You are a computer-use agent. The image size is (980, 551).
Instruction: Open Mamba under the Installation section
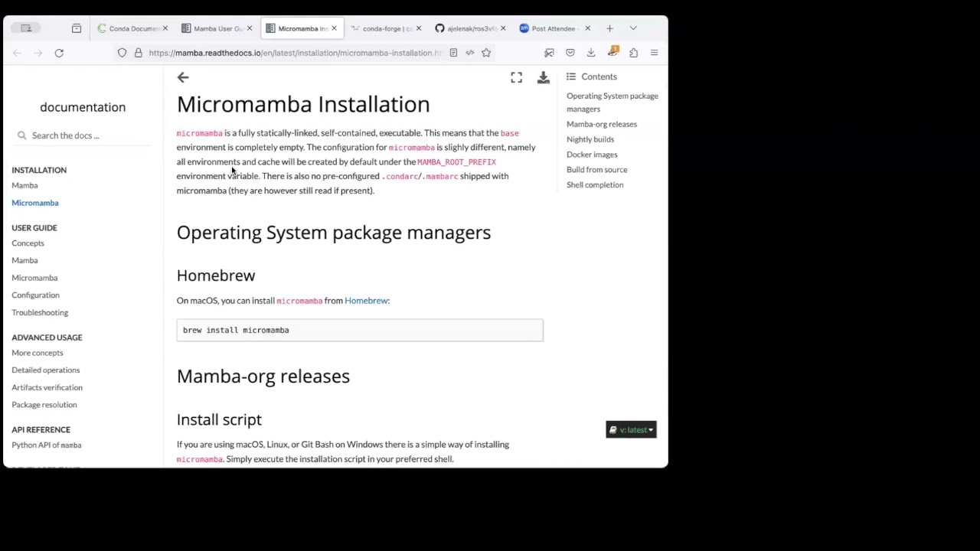click(24, 185)
